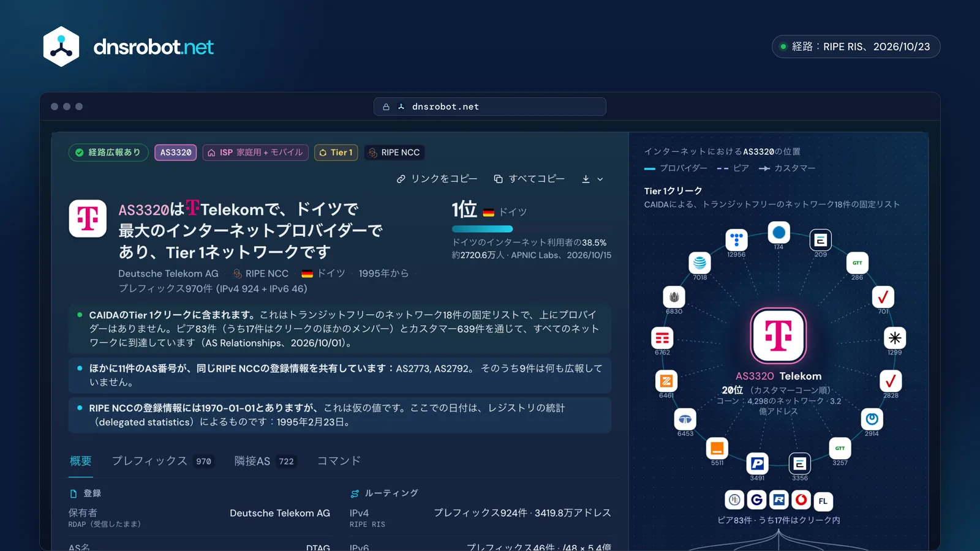Select the FL peer icon
980x551 pixels.
[823, 501]
